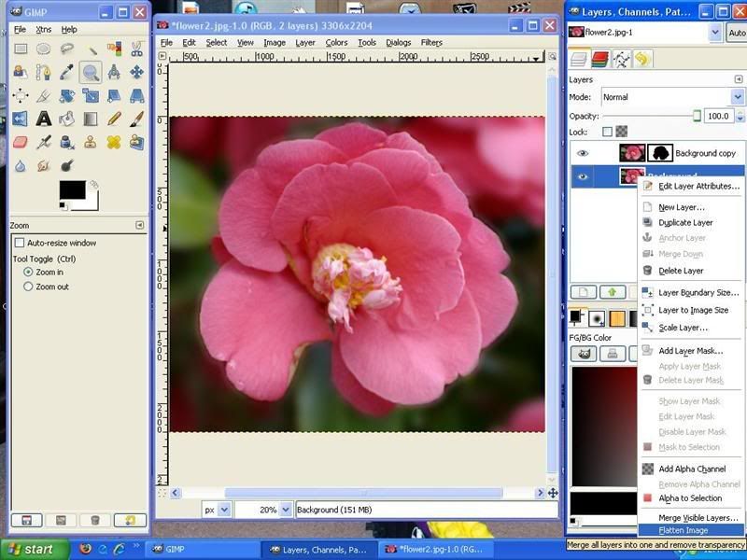Toggle the layer Lock pixels checkbox
The height and width of the screenshot is (560, 747).
(x=607, y=132)
